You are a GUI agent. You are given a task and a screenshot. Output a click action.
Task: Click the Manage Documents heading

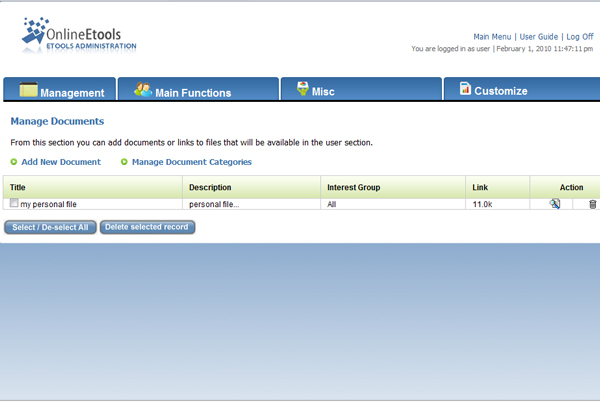coord(57,121)
